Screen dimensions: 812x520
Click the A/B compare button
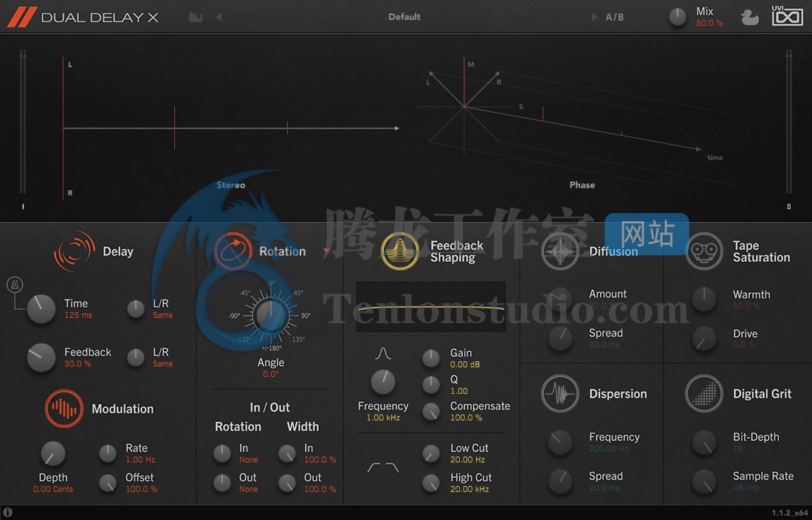tap(615, 17)
